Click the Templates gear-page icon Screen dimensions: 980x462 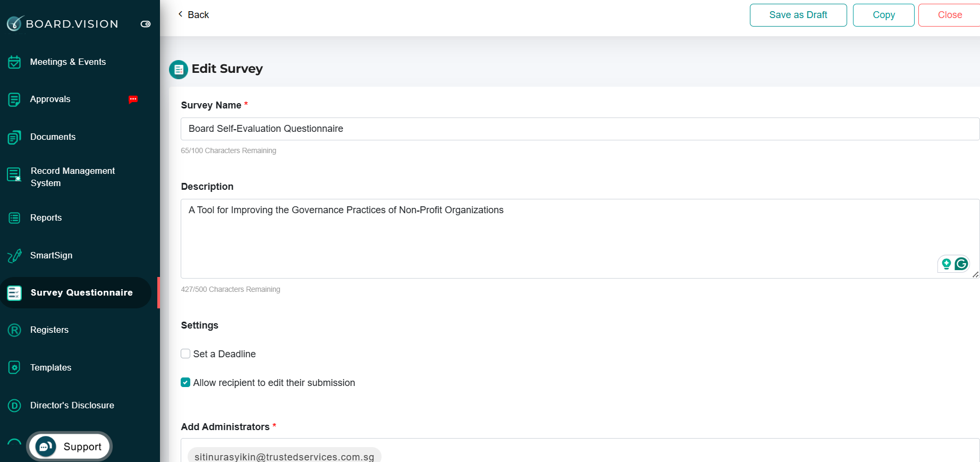click(x=14, y=368)
